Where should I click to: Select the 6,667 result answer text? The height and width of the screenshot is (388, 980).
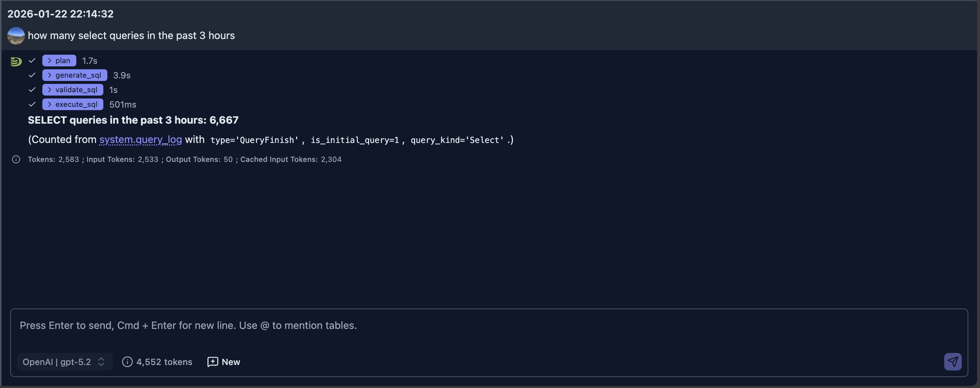[224, 120]
